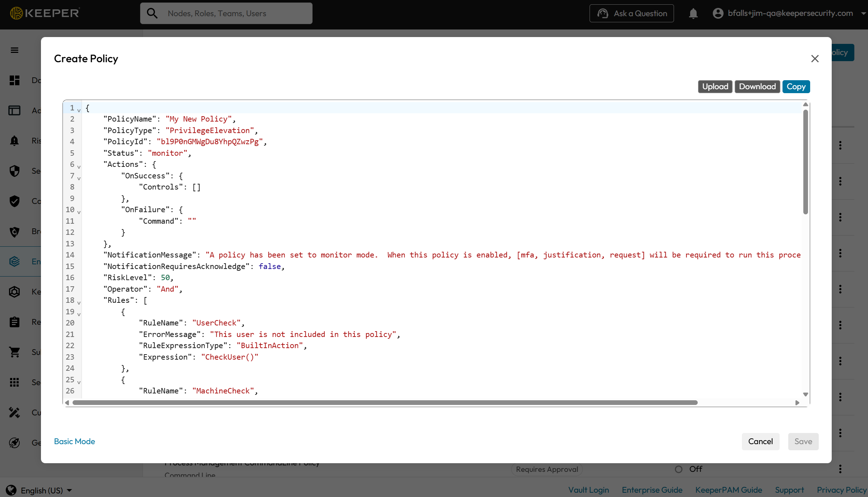
Task: Click the Upload button
Action: [715, 87]
